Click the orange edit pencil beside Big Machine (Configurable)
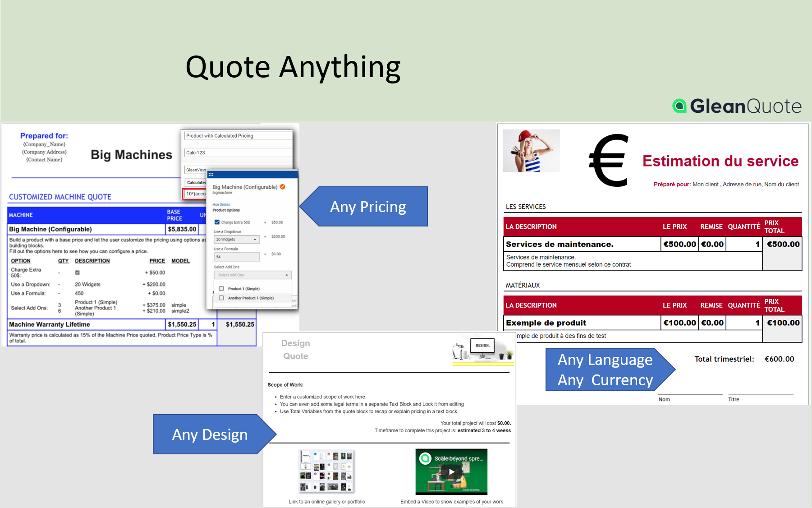 (x=282, y=186)
